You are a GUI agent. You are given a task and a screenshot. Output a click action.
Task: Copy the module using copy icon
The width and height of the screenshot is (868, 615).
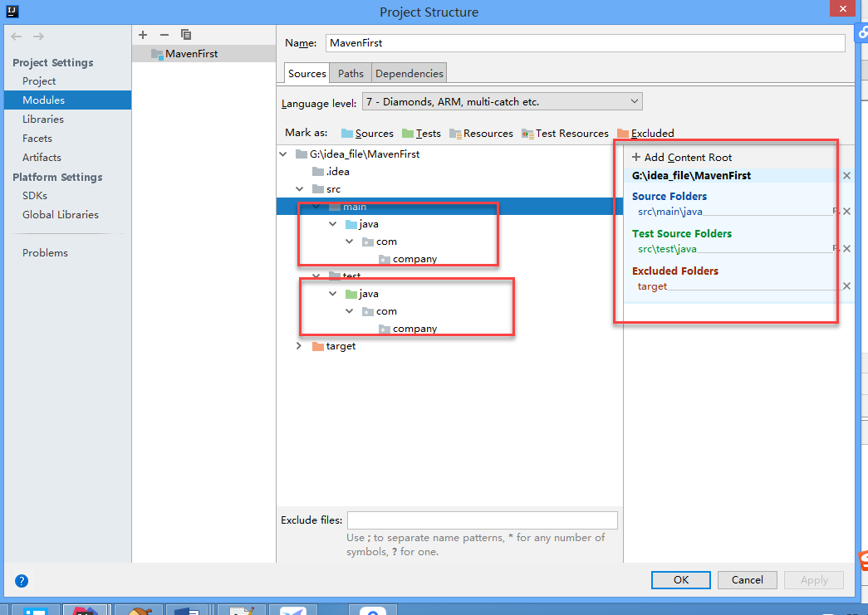186,35
